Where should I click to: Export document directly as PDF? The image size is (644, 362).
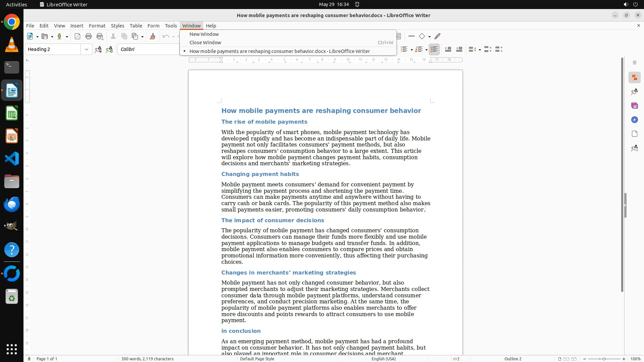tap(77, 36)
